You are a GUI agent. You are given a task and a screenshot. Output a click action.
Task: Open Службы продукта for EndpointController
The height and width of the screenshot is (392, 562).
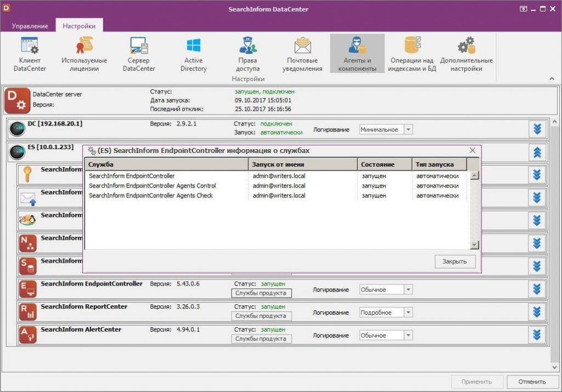(261, 293)
